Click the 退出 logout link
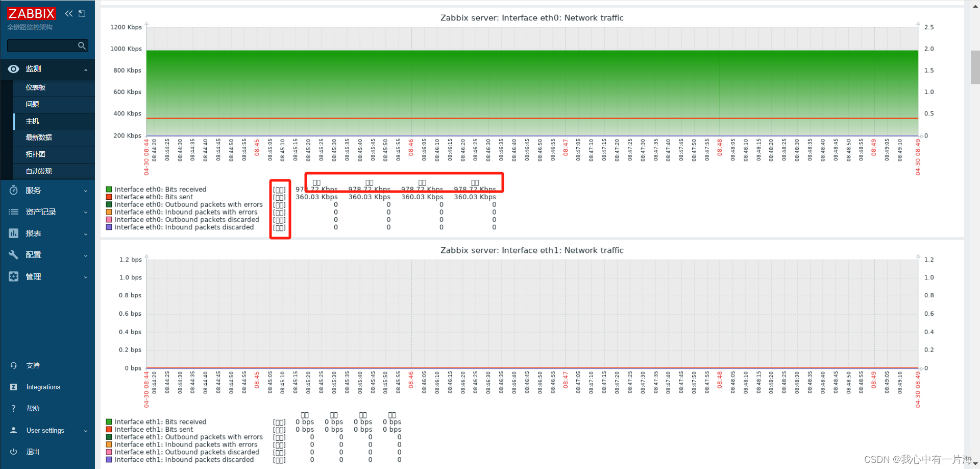 pos(33,452)
